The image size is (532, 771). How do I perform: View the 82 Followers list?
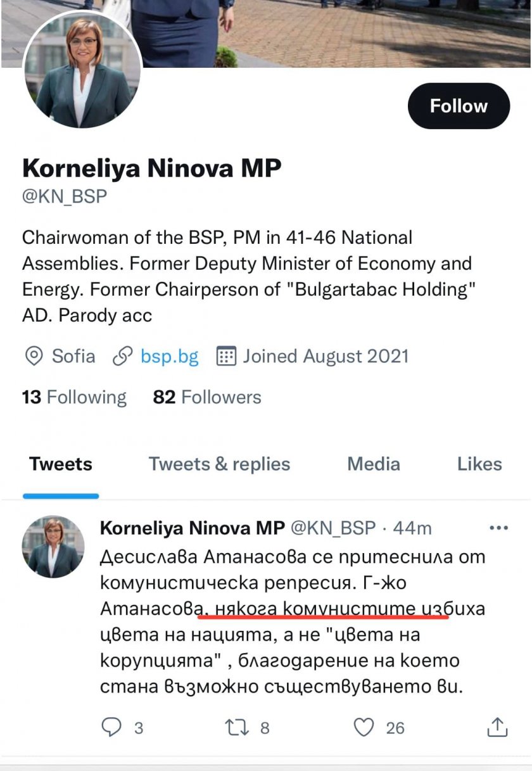point(207,397)
